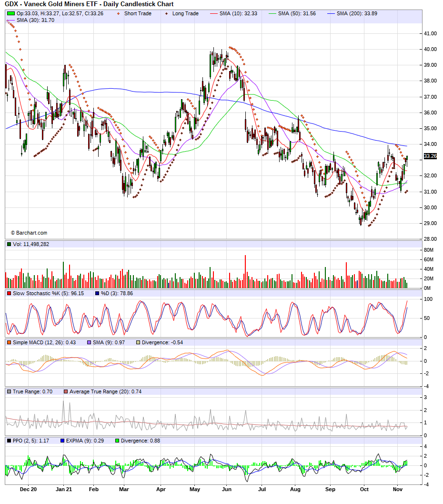The height and width of the screenshot is (504, 443).
Task: Click the green SMA (50) legend line
Action: pyautogui.click(x=272, y=13)
